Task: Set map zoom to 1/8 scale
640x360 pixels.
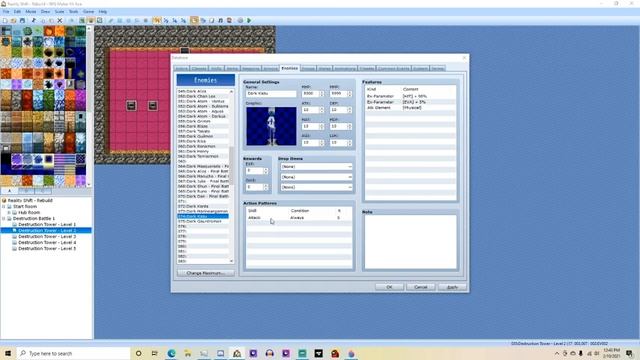Action: [183, 20]
